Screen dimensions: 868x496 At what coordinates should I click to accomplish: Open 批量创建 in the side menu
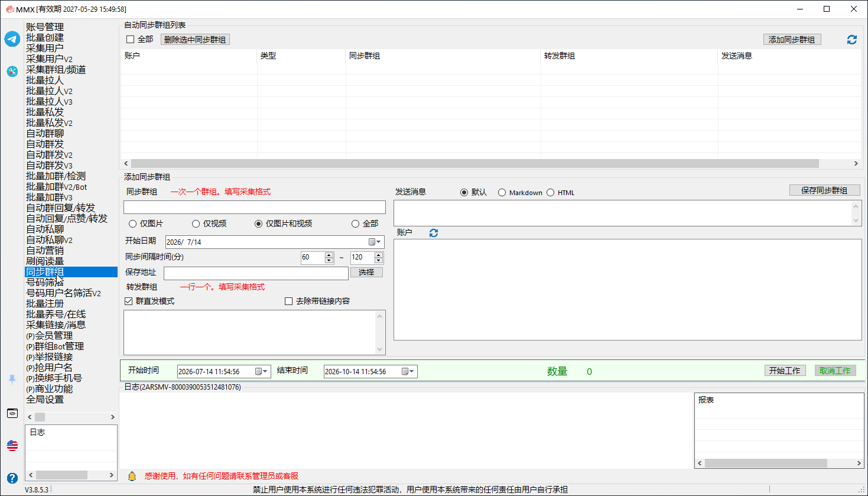click(45, 38)
